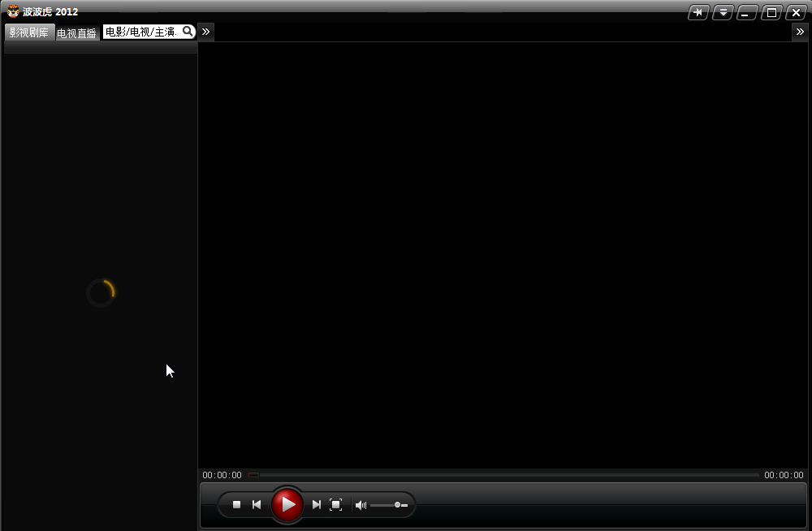Click the 电影/电视/主演 search field
The width and height of the screenshot is (812, 531).
(141, 32)
